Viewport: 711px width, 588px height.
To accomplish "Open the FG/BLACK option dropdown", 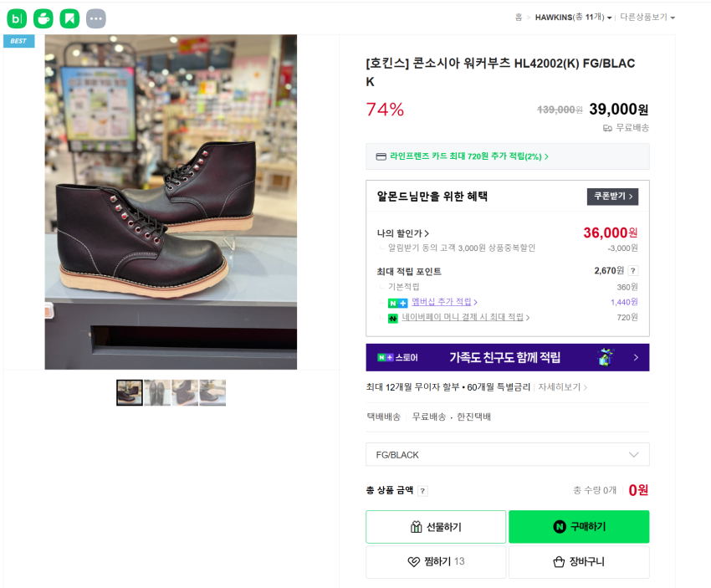I will (507, 454).
